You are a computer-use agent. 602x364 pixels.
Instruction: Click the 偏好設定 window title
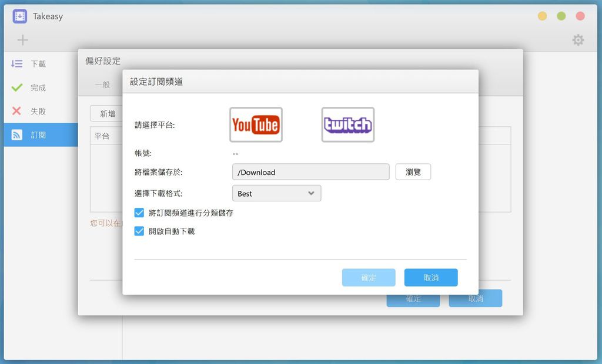103,61
